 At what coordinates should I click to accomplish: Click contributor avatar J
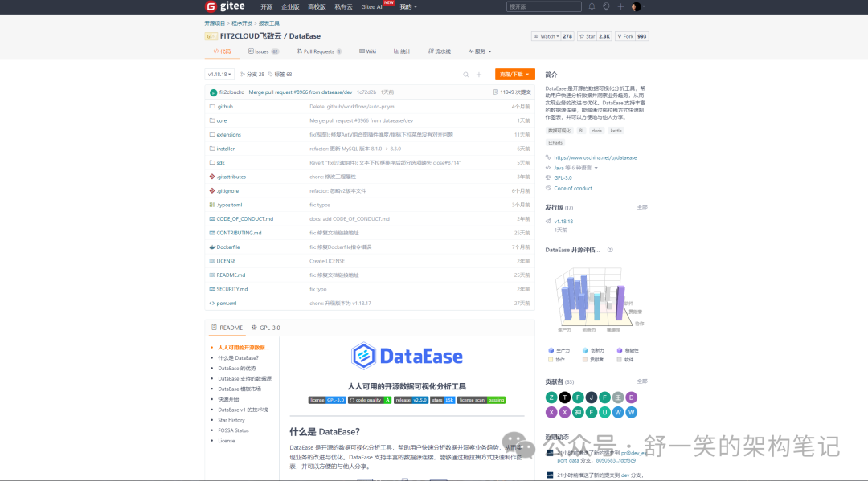click(592, 397)
